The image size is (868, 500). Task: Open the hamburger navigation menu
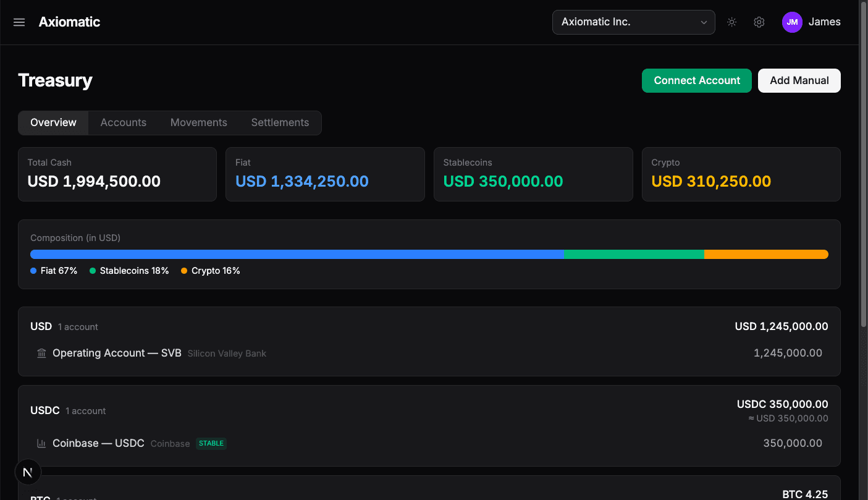pyautogui.click(x=19, y=22)
